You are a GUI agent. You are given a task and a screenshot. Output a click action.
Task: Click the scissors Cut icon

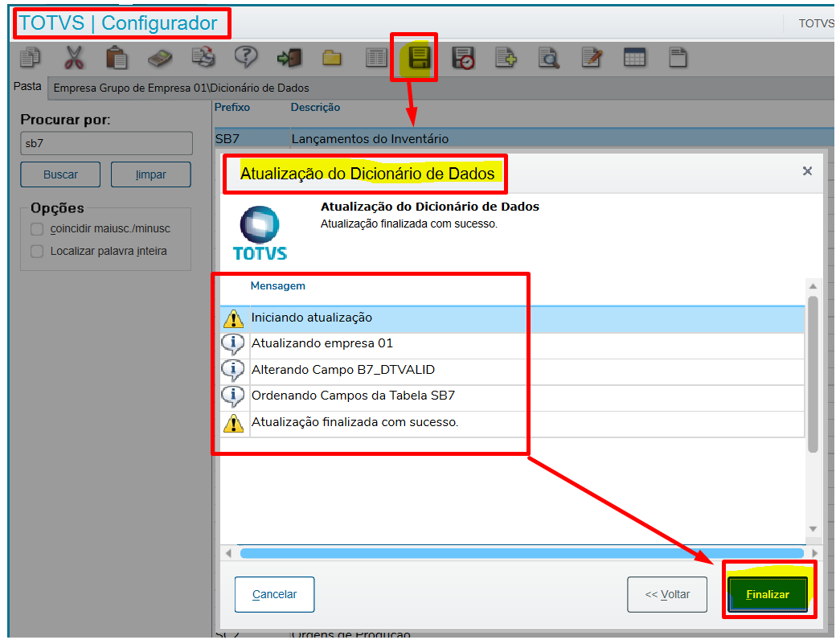(x=73, y=57)
